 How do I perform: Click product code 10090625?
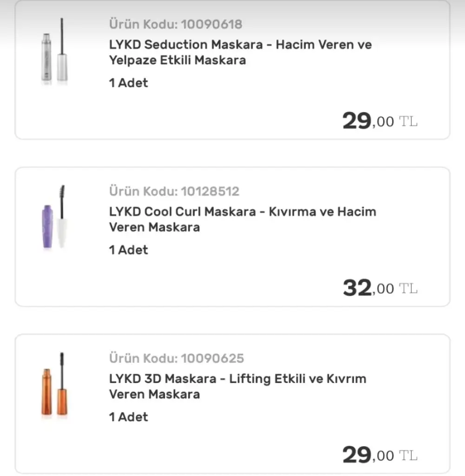point(177,358)
